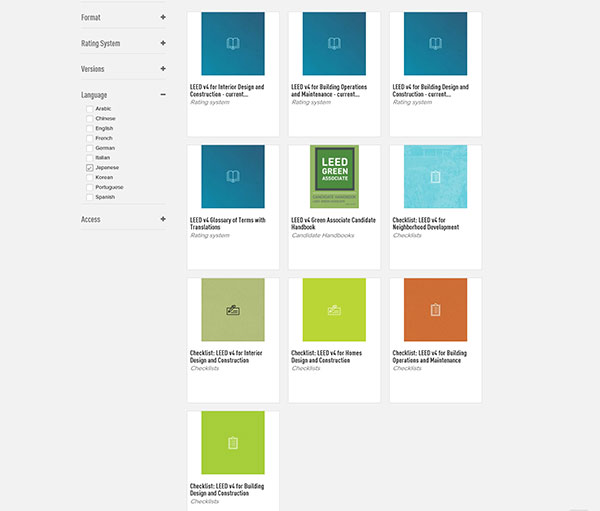Icon on Homes Design checklist tile
The width and height of the screenshot is (600, 511).
[x=334, y=310]
